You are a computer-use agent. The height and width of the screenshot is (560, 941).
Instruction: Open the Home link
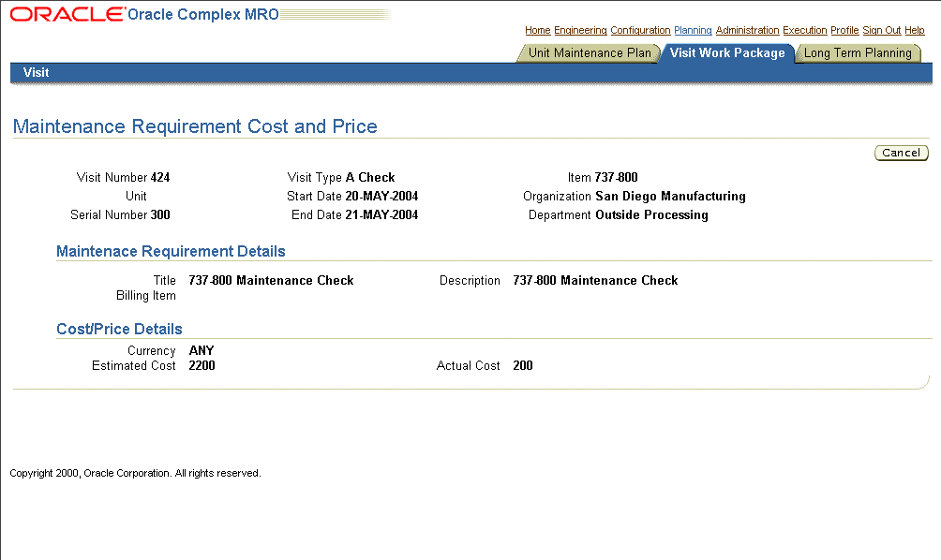[537, 30]
